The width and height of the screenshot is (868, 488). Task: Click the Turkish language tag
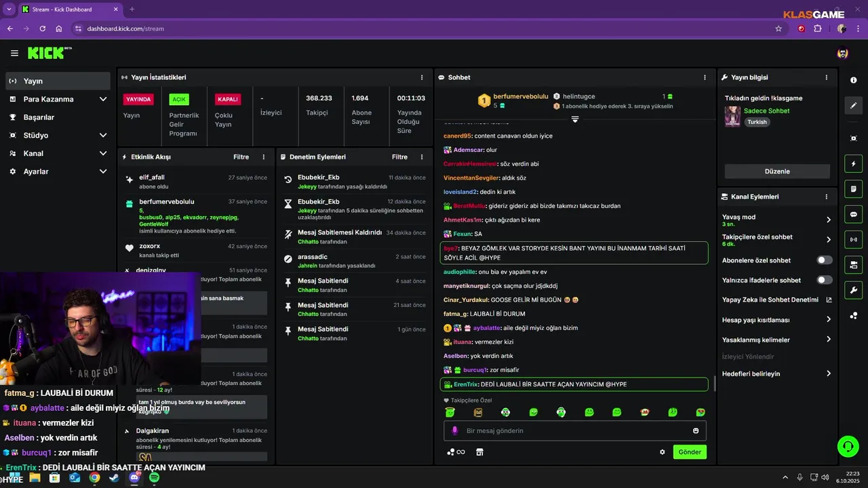757,122
